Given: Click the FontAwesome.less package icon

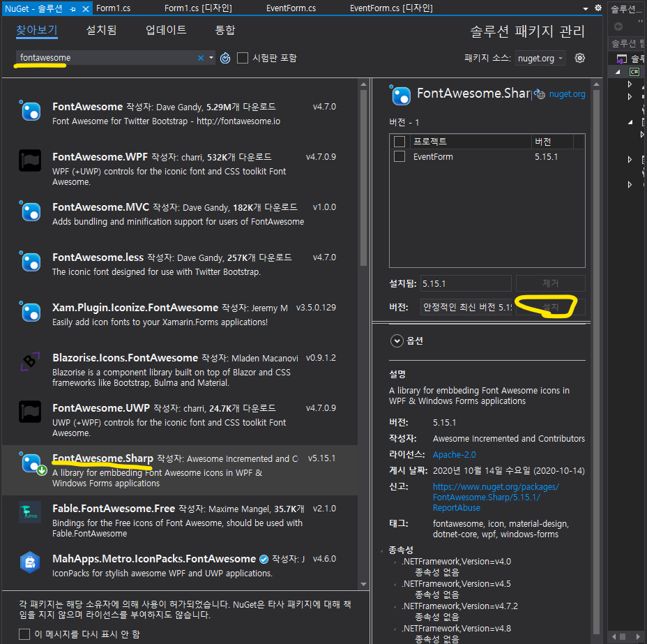Looking at the screenshot, I should [30, 262].
